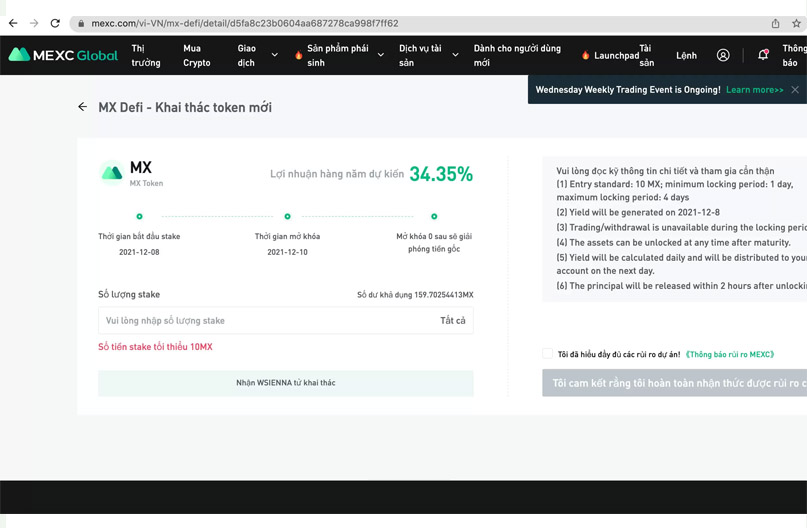Click Yield will be generated on 2021-12-8
Screen dimensions: 807x528
pyautogui.click(x=638, y=212)
